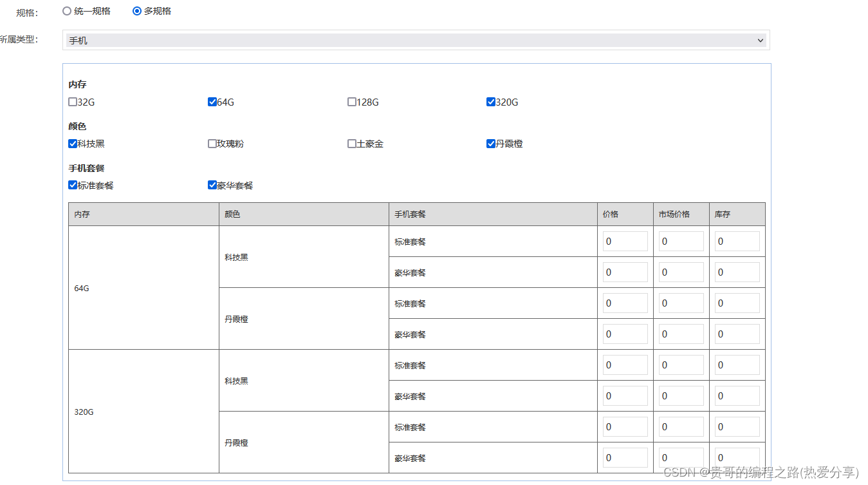Click the 手机套餐 section heading above checkboxes
868x485 pixels.
pos(86,168)
